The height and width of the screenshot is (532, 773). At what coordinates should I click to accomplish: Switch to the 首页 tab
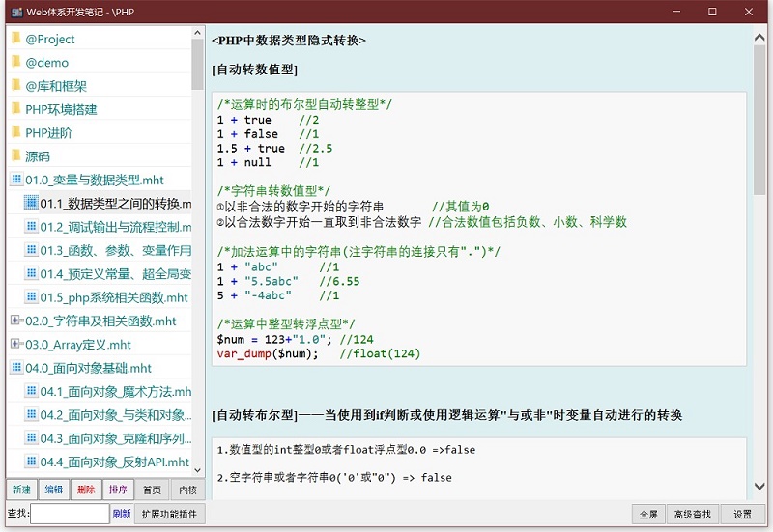pyautogui.click(x=153, y=490)
